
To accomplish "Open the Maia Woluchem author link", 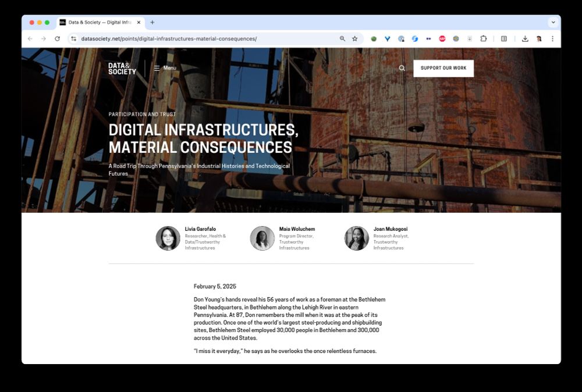I will (x=297, y=229).
